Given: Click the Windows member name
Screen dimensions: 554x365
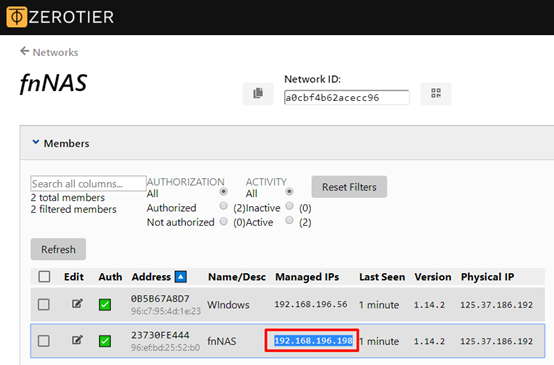Looking at the screenshot, I should click(228, 305).
